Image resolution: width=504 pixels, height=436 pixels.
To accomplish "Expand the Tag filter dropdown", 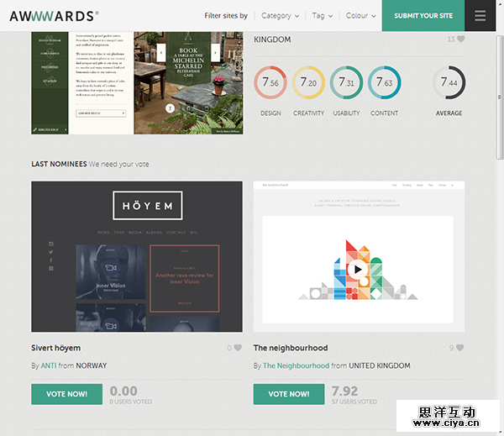I will tap(322, 15).
